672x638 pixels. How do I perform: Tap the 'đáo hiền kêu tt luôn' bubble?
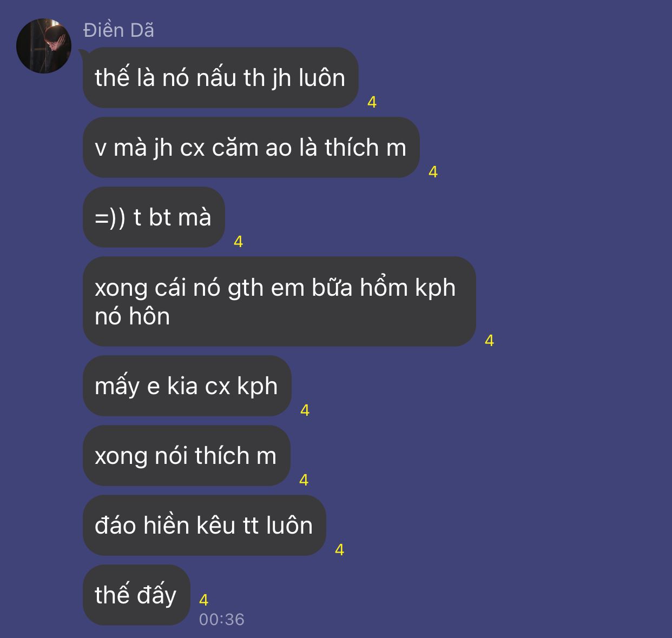[204, 525]
